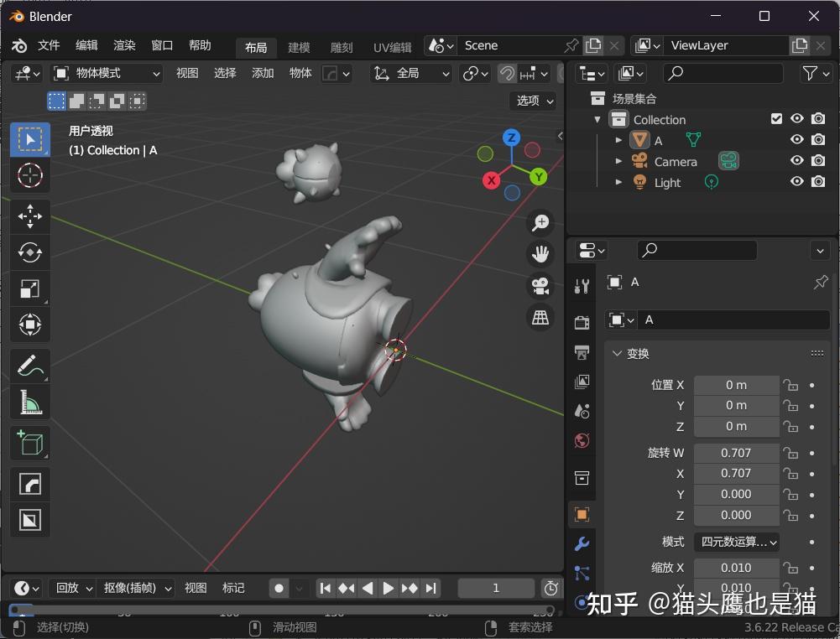
Task: Uncheck the Collection checkbox in the outliner
Action: tap(776, 118)
